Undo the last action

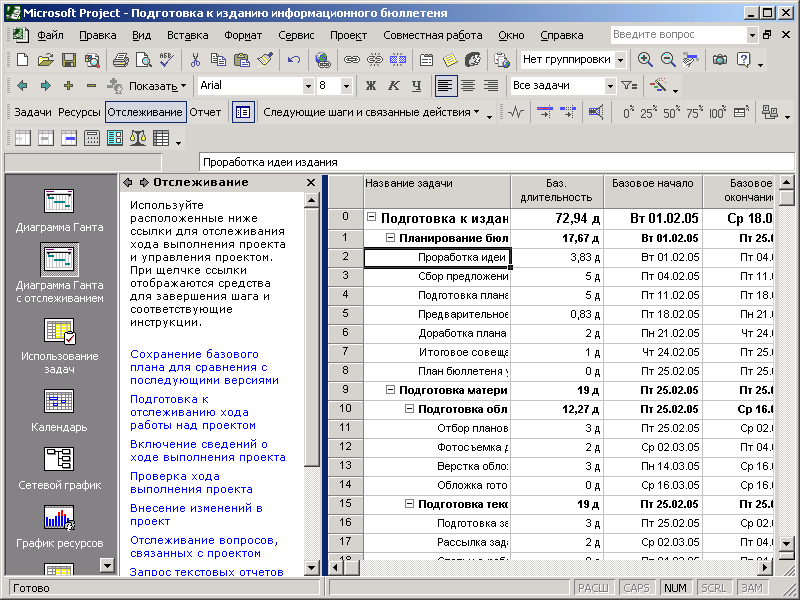tap(293, 60)
